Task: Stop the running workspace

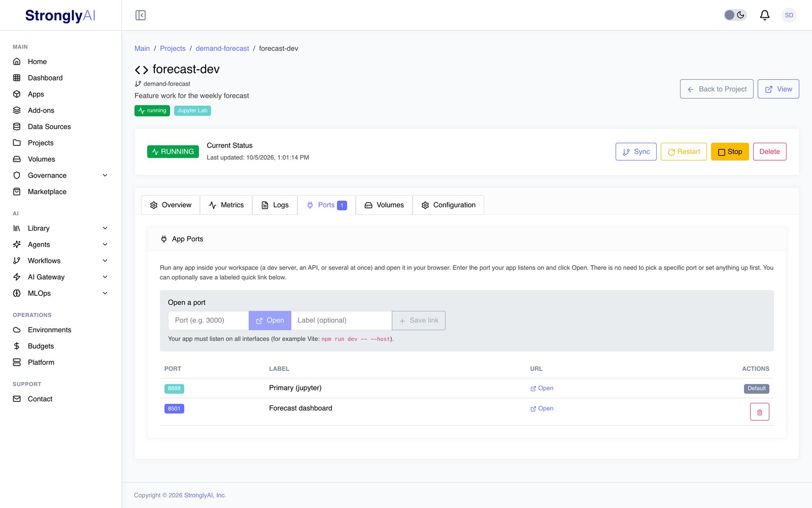Action: click(730, 152)
